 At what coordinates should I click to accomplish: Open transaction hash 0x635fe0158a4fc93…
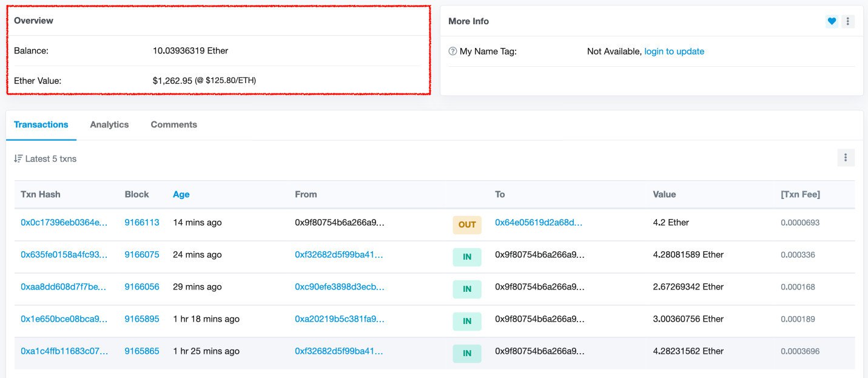point(64,255)
